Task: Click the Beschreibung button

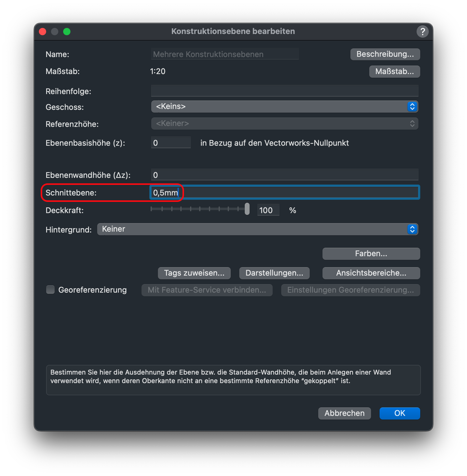Action: tap(385, 54)
